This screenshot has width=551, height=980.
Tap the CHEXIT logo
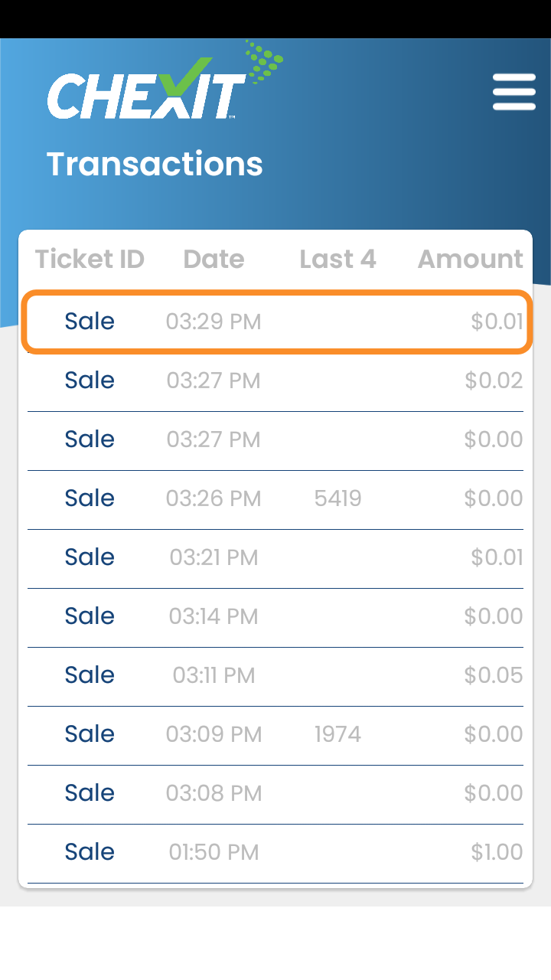[165, 82]
